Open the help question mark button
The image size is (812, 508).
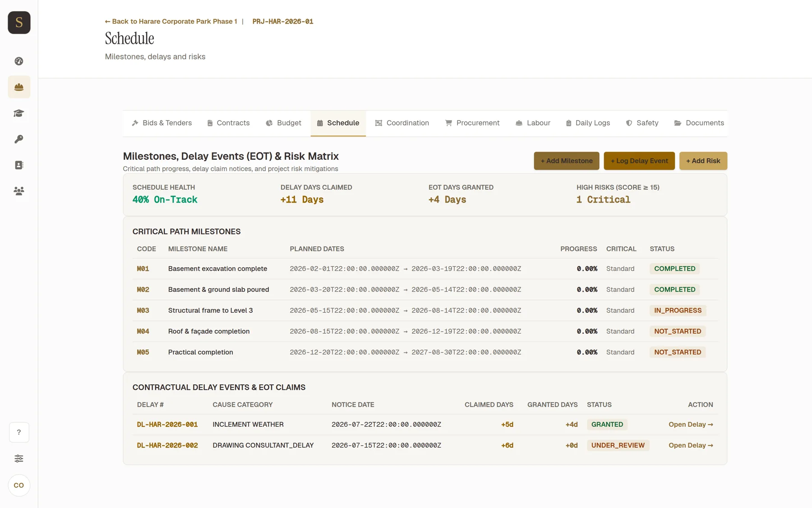(x=19, y=432)
